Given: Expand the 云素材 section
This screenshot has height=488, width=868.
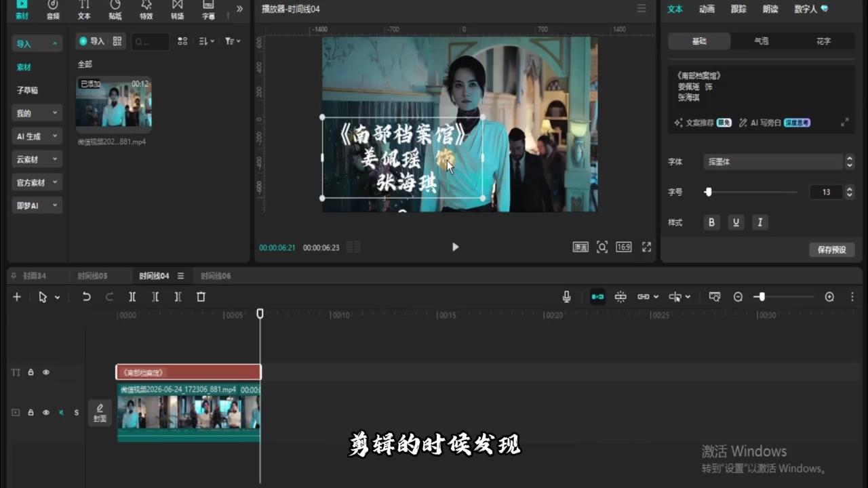Looking at the screenshot, I should click(37, 159).
